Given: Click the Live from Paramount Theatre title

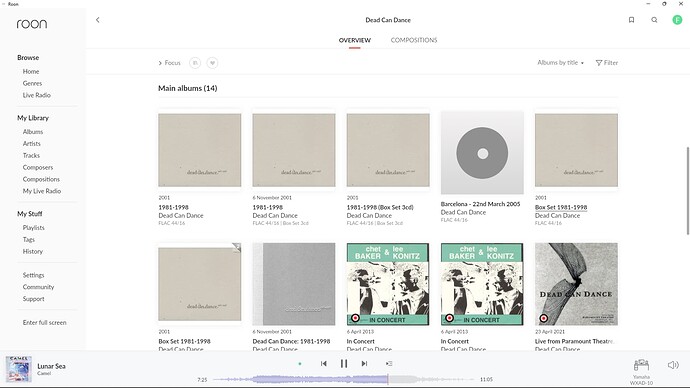Looking at the screenshot, I should (x=574, y=341).
